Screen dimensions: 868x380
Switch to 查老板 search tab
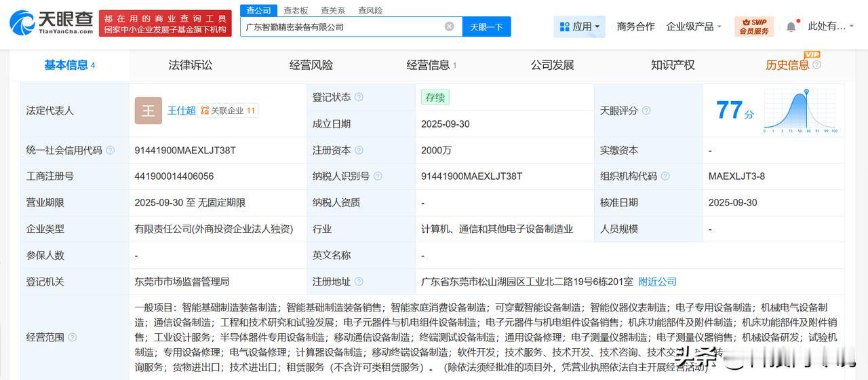click(296, 10)
